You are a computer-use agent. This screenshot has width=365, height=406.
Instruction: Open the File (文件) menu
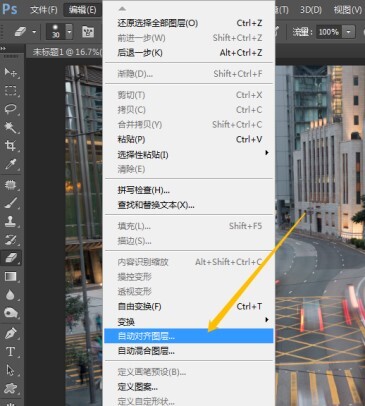(x=44, y=10)
